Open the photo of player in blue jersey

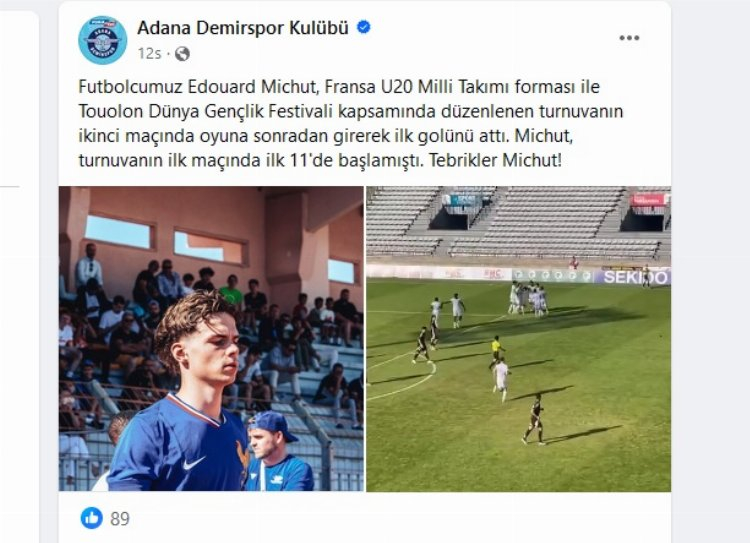211,339
